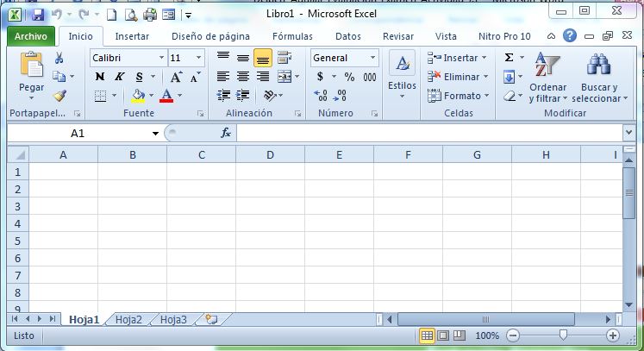This screenshot has width=644, height=351.
Task: Click Increase Decimal icon
Action: click(x=321, y=96)
